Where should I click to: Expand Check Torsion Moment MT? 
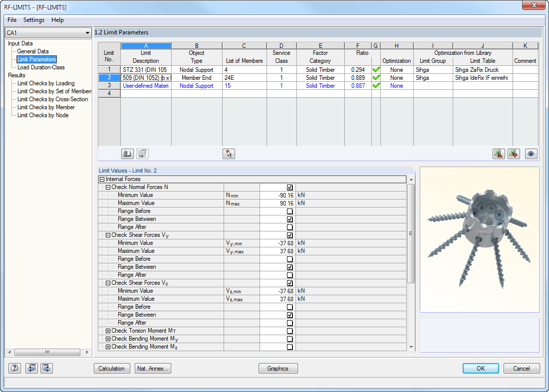click(108, 331)
